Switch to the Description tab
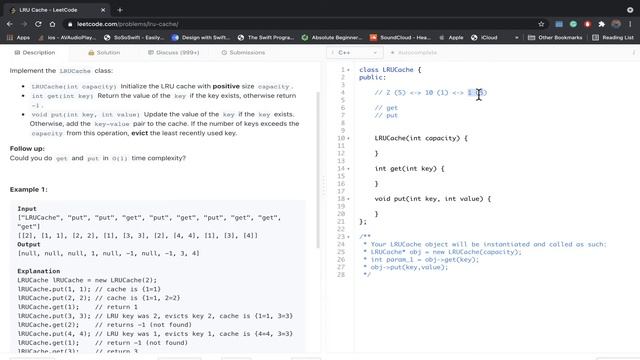 coord(35,53)
